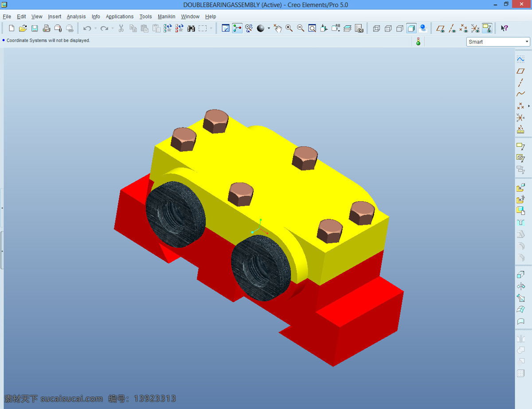The width and height of the screenshot is (532, 409).
Task: Choose the Revolve tool in right toolbar
Action: tap(520, 286)
